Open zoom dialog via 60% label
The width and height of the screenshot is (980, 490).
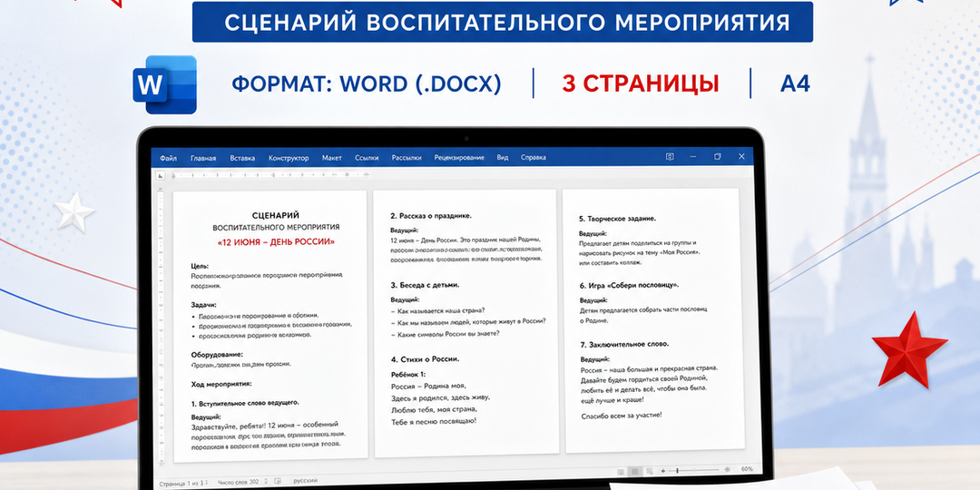(x=747, y=469)
